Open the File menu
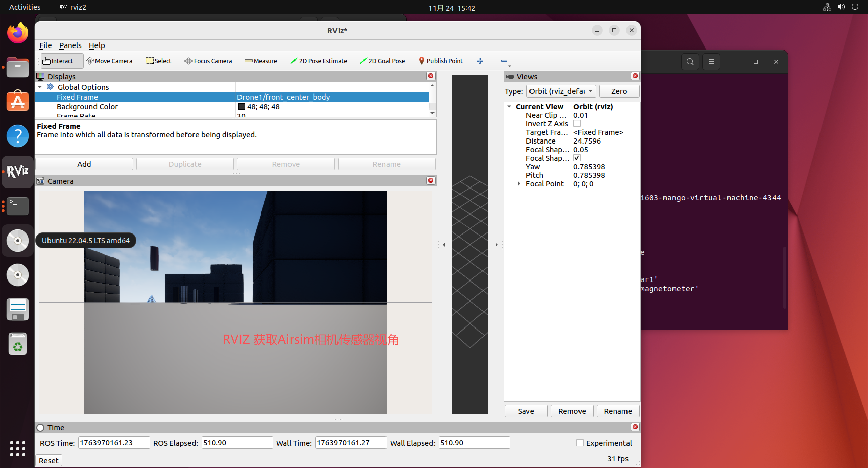Image resolution: width=868 pixels, height=468 pixels. pyautogui.click(x=45, y=45)
